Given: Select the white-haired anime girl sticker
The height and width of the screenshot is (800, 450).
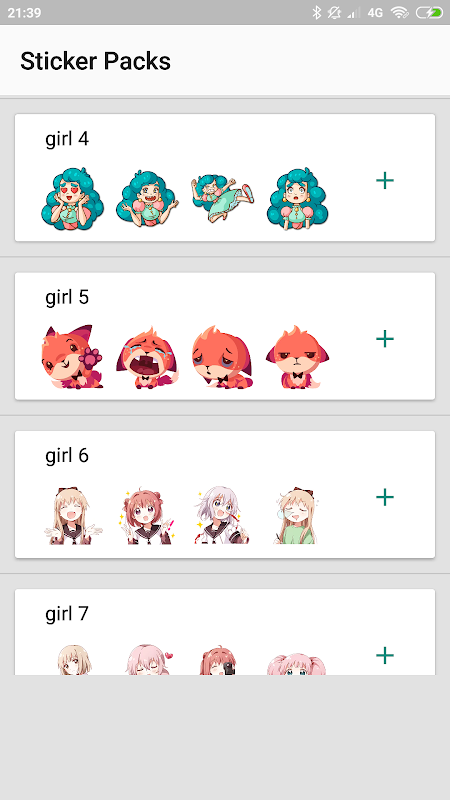Looking at the screenshot, I should pos(222,515).
